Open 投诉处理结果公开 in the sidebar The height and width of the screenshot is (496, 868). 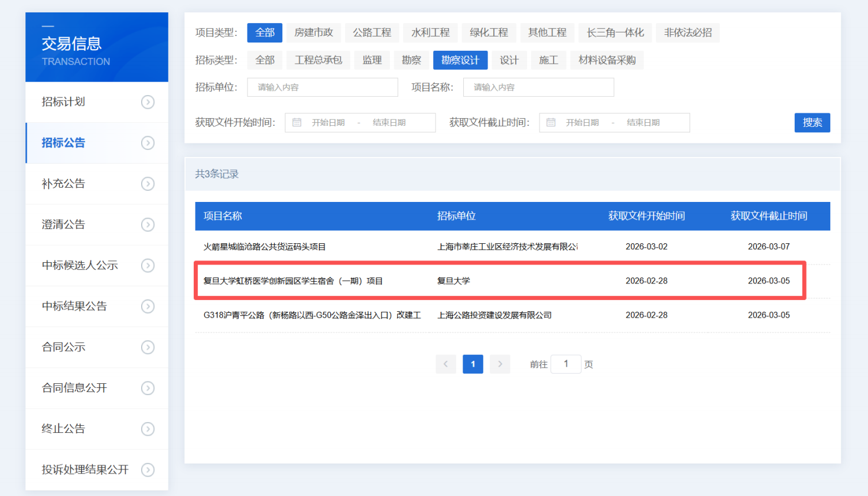[x=85, y=469]
